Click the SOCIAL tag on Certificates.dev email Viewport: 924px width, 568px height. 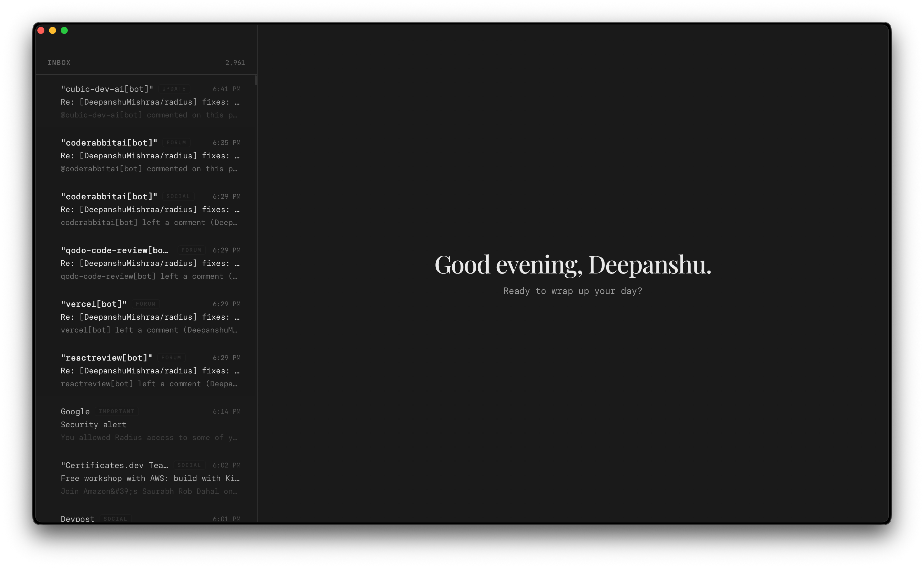pyautogui.click(x=189, y=465)
